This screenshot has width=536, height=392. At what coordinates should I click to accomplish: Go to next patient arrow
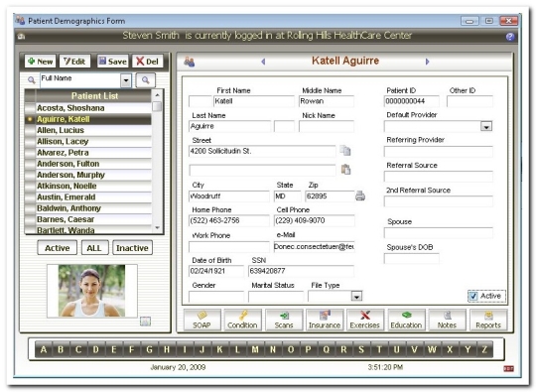[427, 62]
